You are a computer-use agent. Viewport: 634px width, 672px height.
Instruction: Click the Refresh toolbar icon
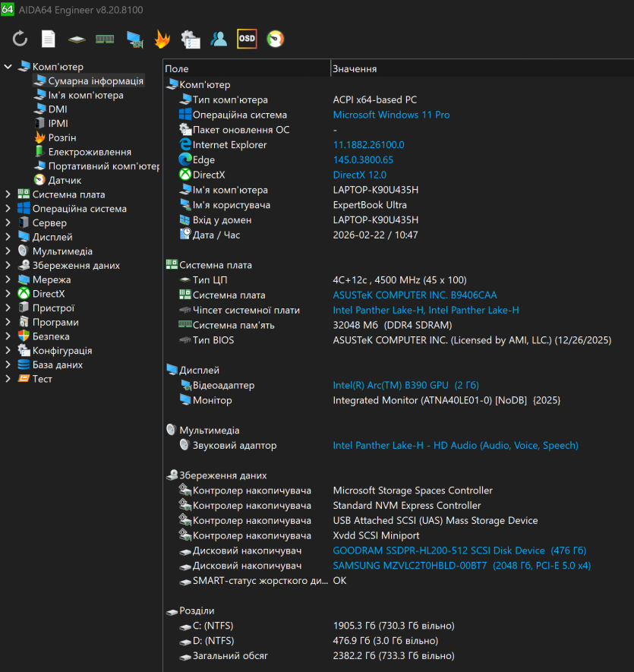[21, 39]
